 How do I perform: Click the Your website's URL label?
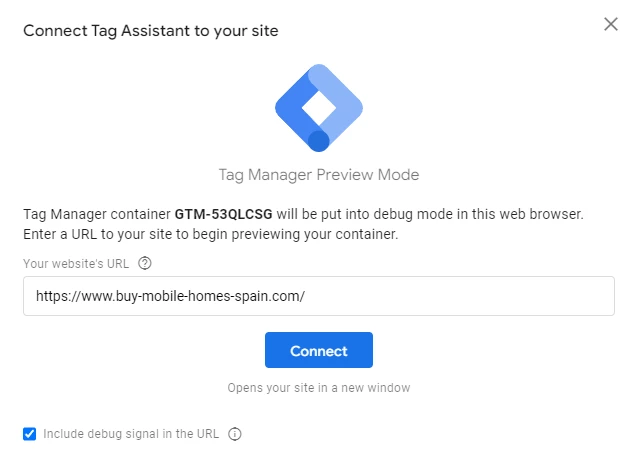tap(77, 264)
